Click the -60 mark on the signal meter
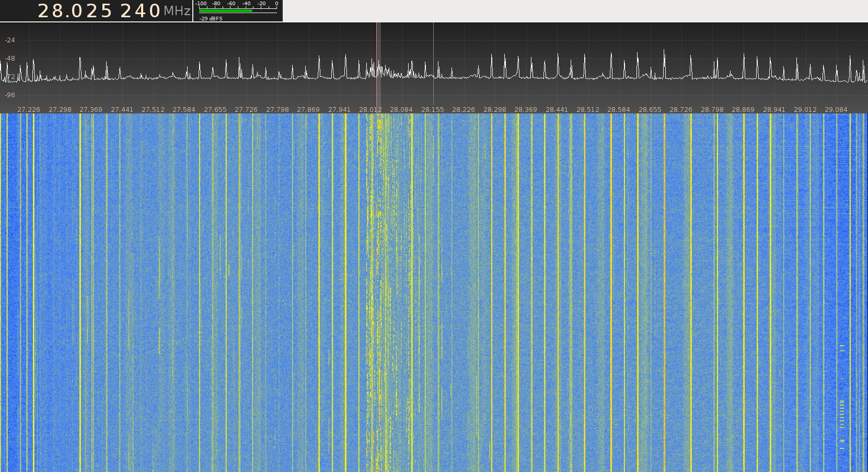The height and width of the screenshot is (472, 868). coord(231,4)
